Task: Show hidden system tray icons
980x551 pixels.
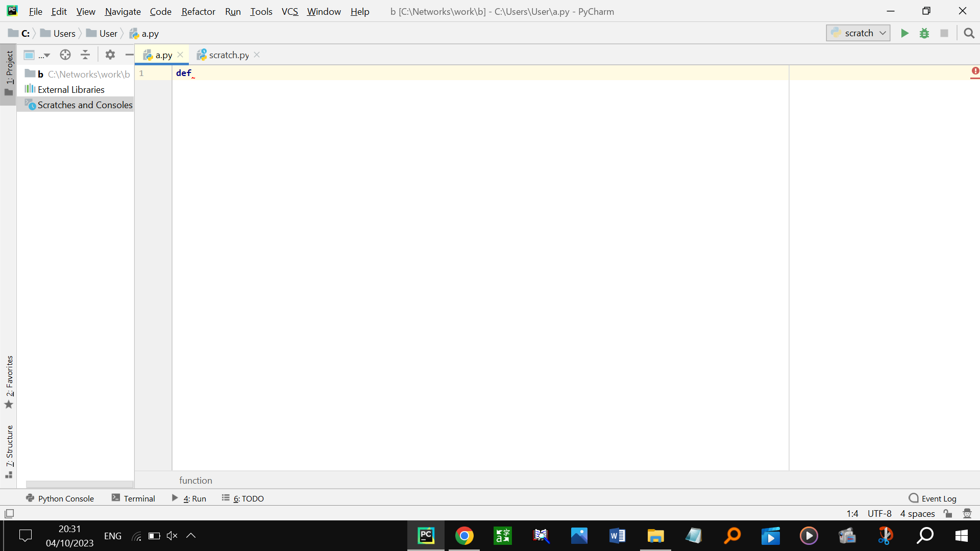Action: click(191, 536)
